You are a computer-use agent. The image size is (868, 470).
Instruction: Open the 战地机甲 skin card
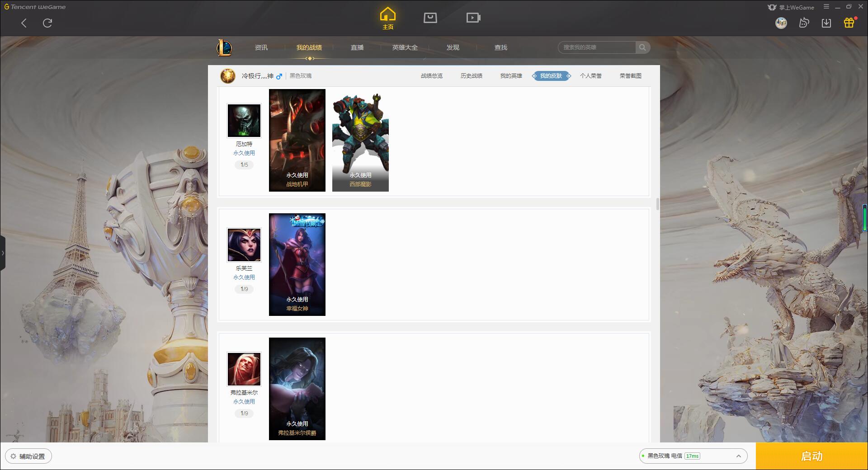(297, 140)
